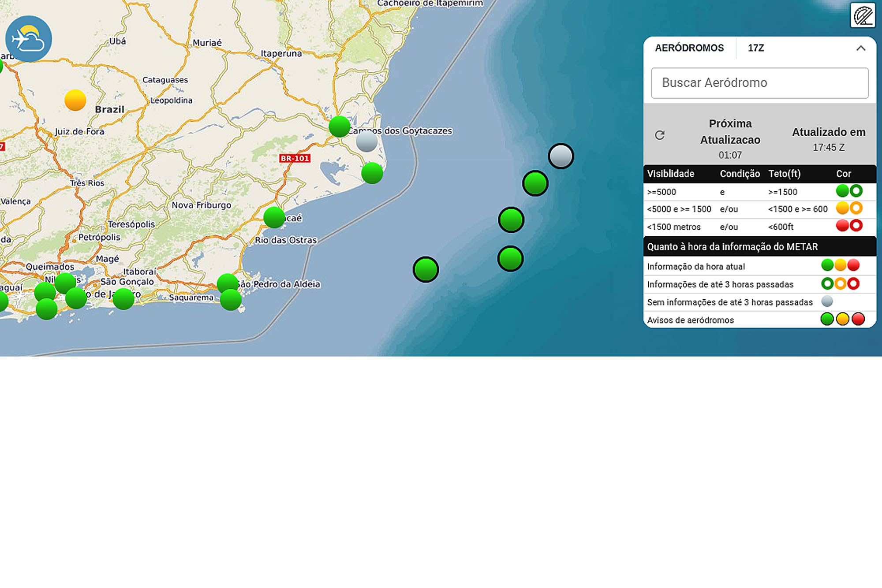
Task: Click the airplane-and-cloud weather logo icon
Action: point(29,39)
